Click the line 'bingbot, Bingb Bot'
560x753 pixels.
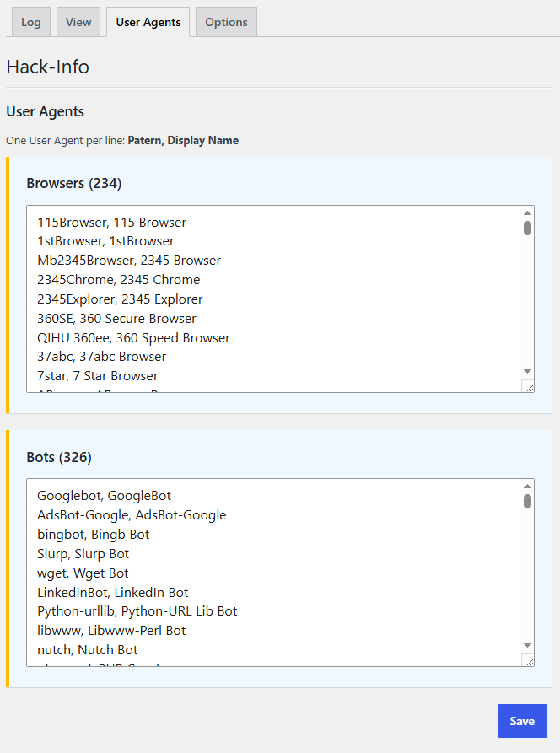click(x=93, y=534)
